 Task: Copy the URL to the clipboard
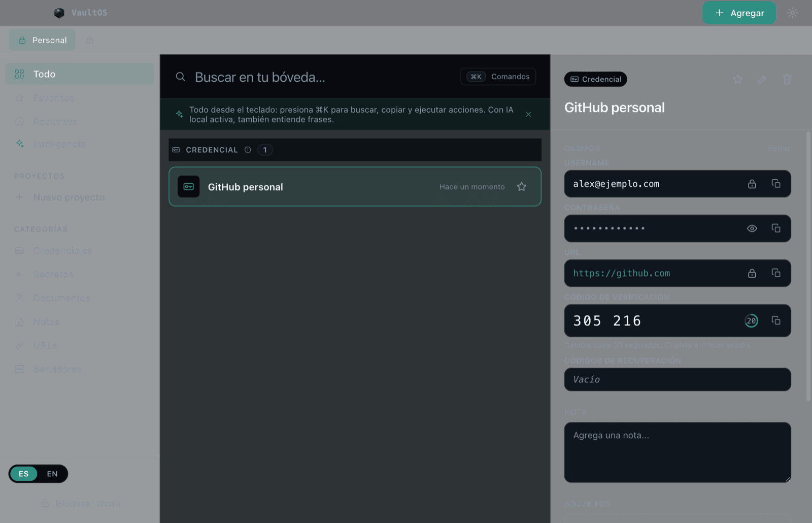776,273
